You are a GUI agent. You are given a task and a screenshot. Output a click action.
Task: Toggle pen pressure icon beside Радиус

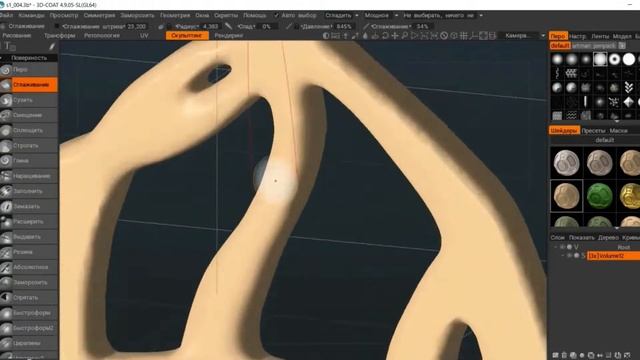click(x=161, y=26)
